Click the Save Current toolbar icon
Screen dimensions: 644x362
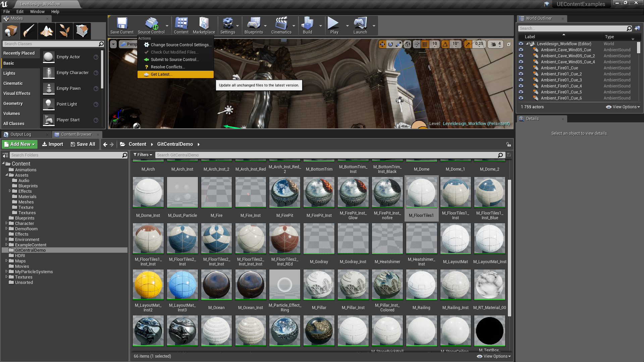pyautogui.click(x=122, y=25)
